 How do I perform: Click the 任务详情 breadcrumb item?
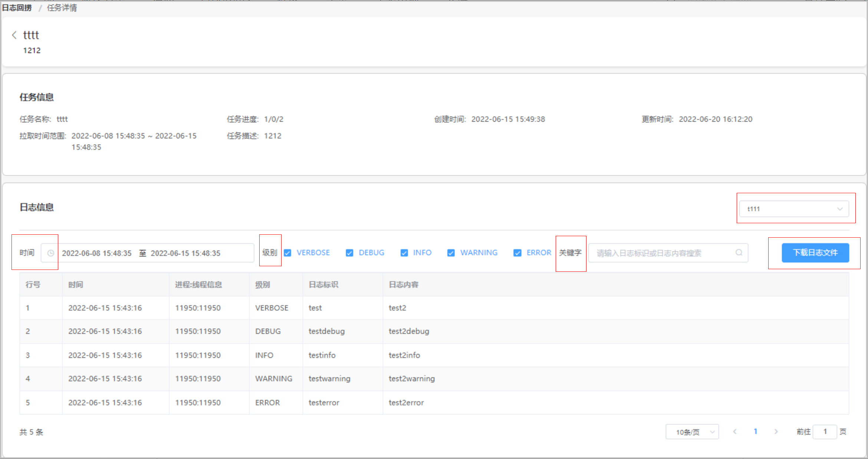point(62,8)
